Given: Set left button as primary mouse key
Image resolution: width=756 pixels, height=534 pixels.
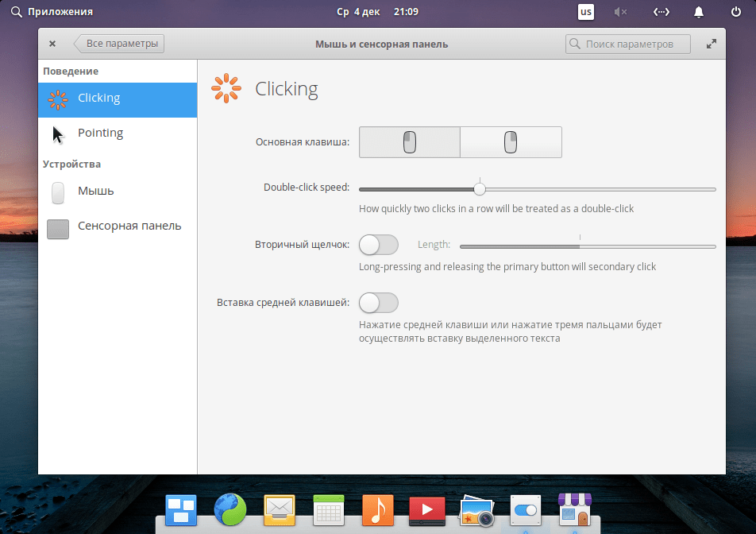Looking at the screenshot, I should point(409,142).
